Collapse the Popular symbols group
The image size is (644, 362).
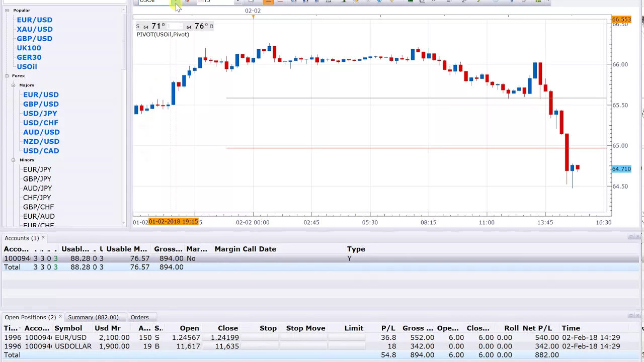tap(7, 11)
